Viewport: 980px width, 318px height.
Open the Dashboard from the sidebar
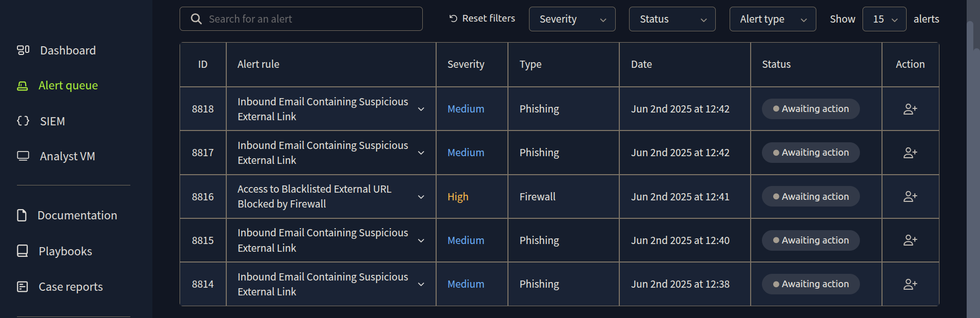pos(67,50)
